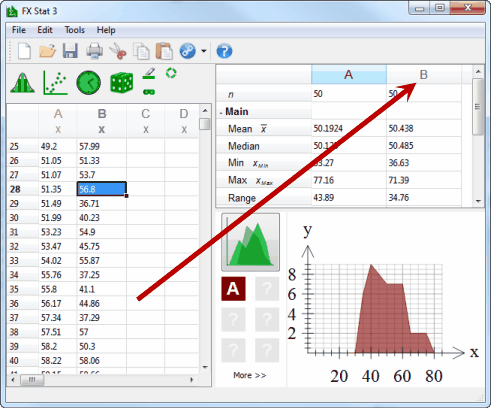Open the Help menu

click(x=106, y=30)
